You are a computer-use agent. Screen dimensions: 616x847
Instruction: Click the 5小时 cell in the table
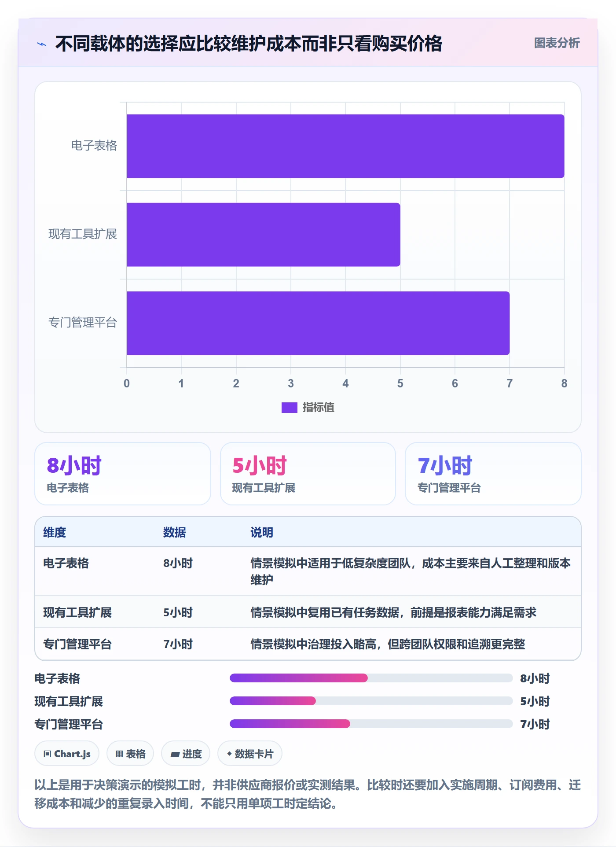pos(178,612)
